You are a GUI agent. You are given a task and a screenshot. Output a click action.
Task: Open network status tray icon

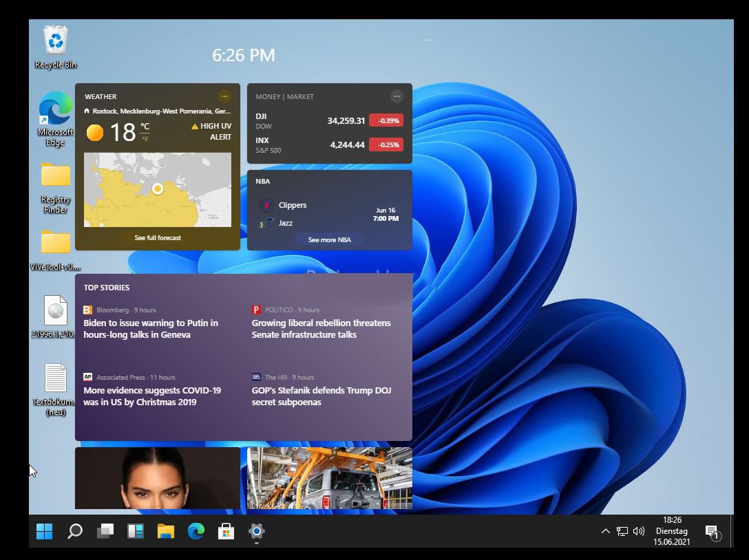pos(622,531)
